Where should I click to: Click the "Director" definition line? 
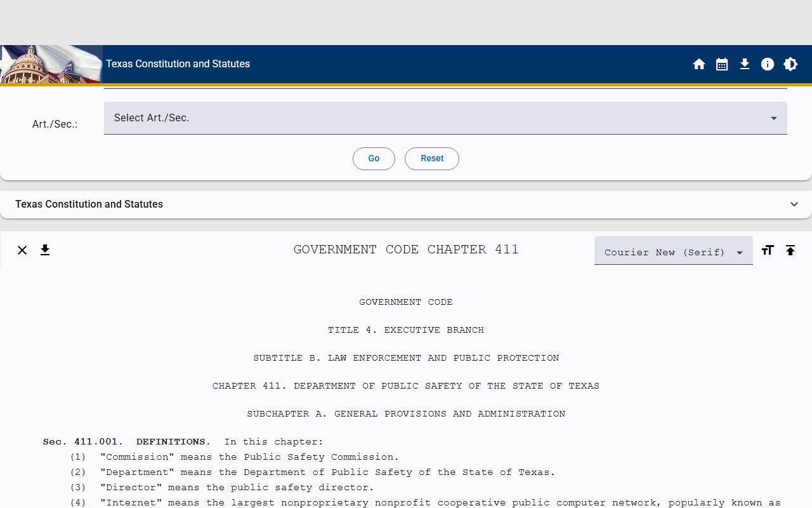pyautogui.click(x=222, y=488)
